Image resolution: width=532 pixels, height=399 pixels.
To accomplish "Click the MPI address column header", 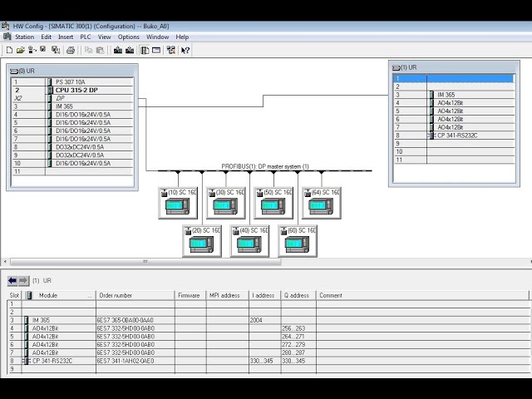I will pyautogui.click(x=228, y=295).
